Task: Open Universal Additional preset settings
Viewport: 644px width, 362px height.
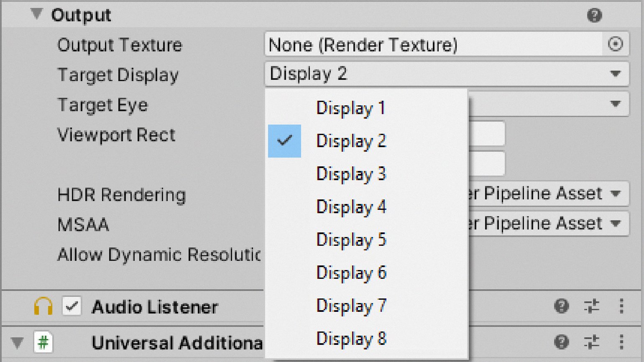Action: (x=591, y=342)
